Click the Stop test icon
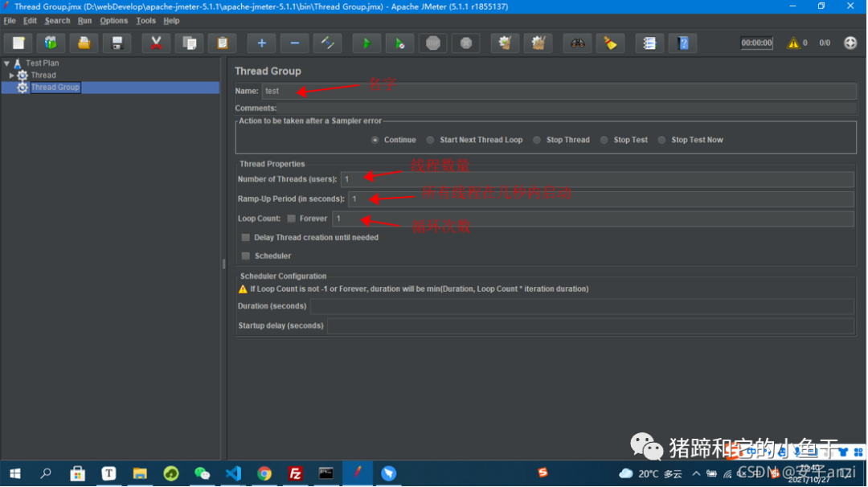The width and height of the screenshot is (868, 487). click(x=433, y=43)
